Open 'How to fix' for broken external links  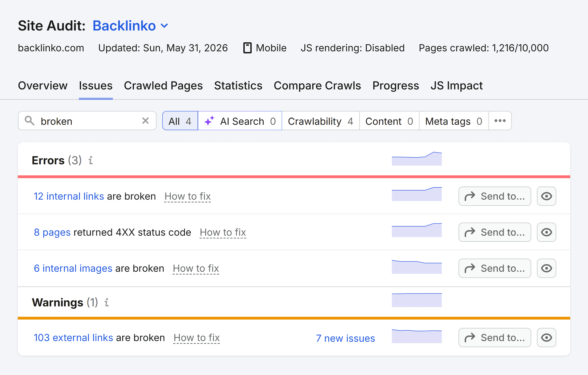[x=197, y=338]
